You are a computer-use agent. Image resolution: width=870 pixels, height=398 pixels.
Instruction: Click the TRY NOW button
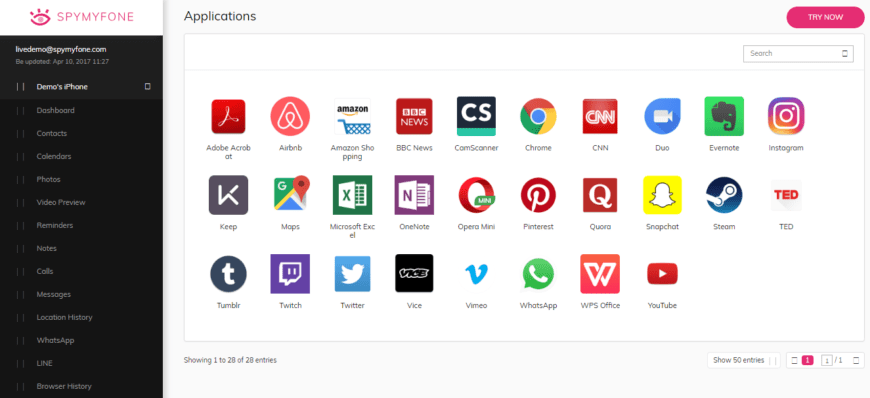tap(825, 17)
